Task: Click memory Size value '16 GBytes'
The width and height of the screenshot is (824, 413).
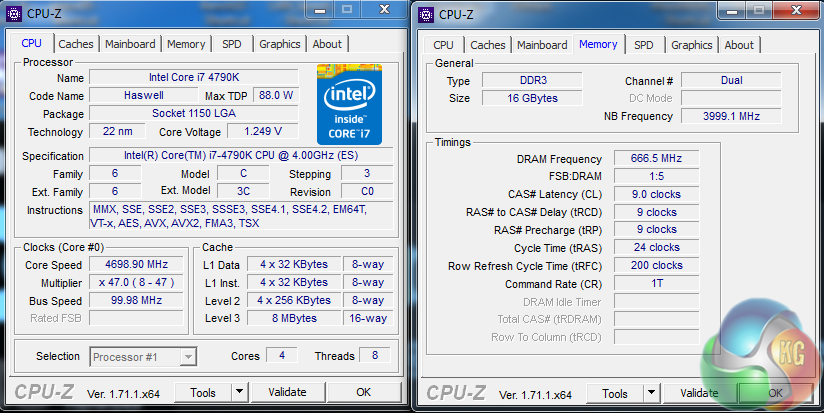Action: pyautogui.click(x=532, y=98)
